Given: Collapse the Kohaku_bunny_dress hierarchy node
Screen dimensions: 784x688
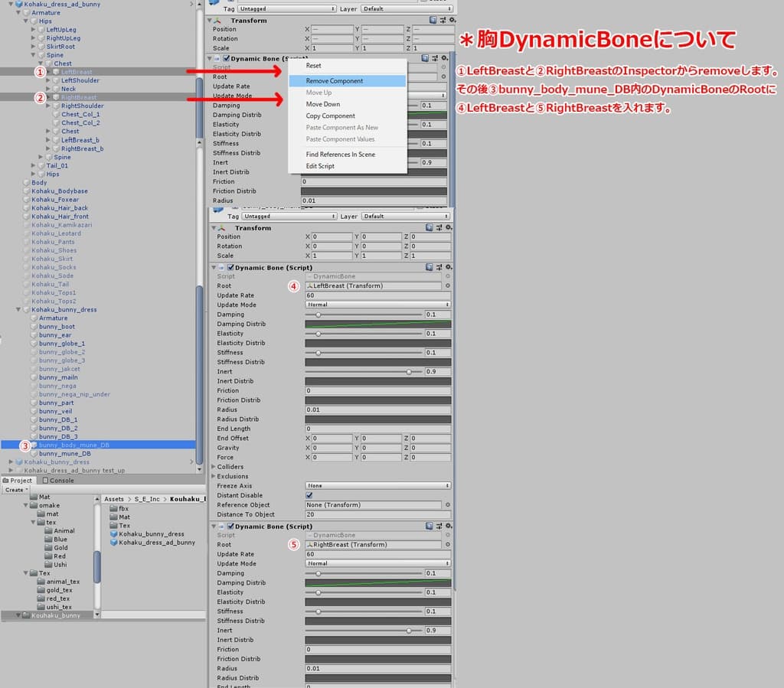Looking at the screenshot, I should coord(18,309).
